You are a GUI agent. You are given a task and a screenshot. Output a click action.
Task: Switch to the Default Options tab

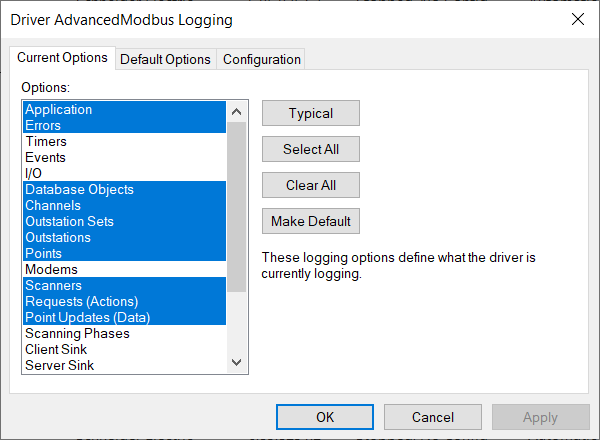tap(165, 59)
